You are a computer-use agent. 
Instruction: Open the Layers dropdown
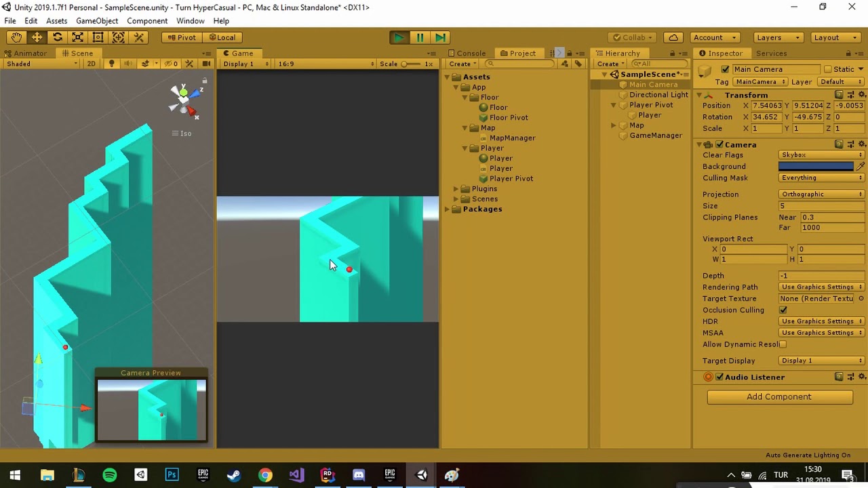[x=778, y=37]
